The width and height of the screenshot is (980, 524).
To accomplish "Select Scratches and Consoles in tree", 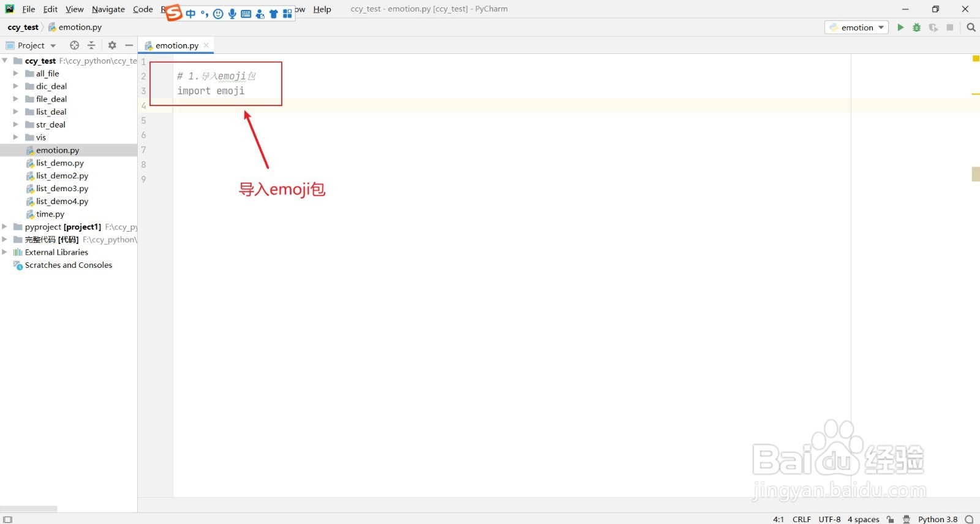I will [69, 265].
